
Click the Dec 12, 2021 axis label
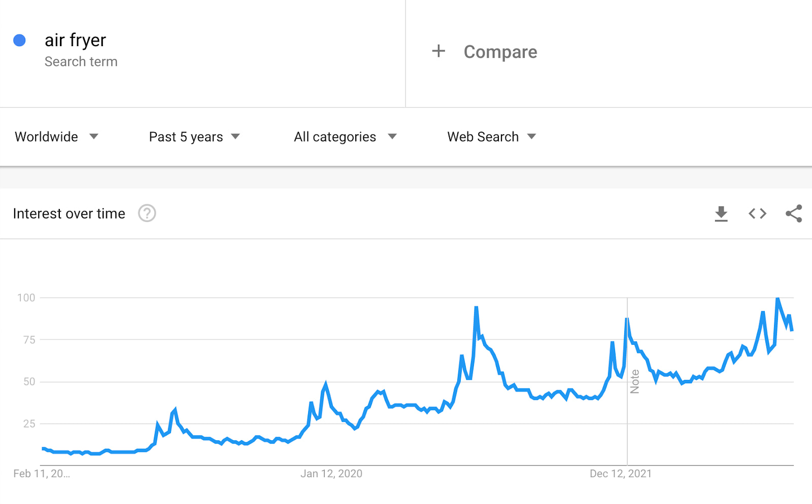tap(620, 474)
